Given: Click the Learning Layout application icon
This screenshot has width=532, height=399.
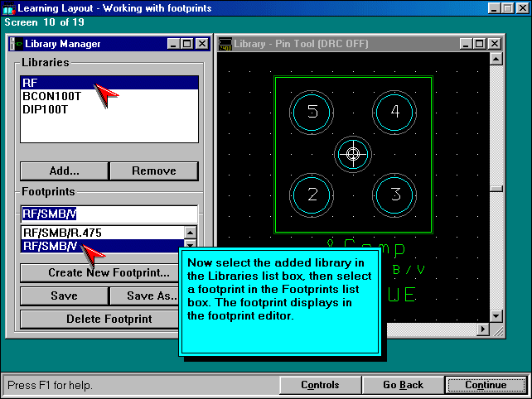Looking at the screenshot, I should tap(9, 8).
